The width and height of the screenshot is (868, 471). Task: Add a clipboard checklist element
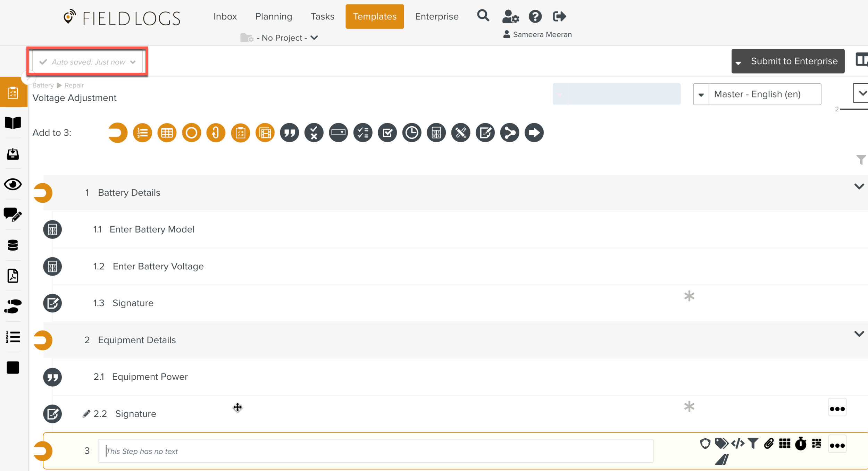240,133
